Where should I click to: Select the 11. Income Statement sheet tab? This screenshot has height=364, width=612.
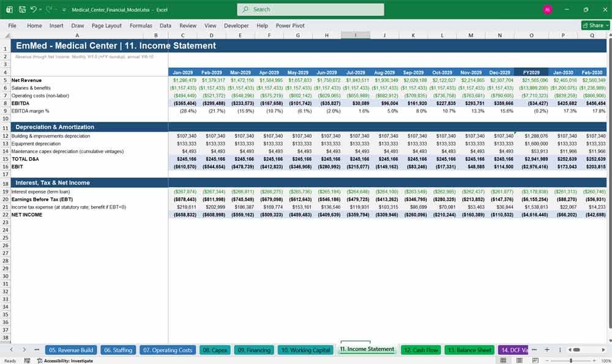click(367, 349)
